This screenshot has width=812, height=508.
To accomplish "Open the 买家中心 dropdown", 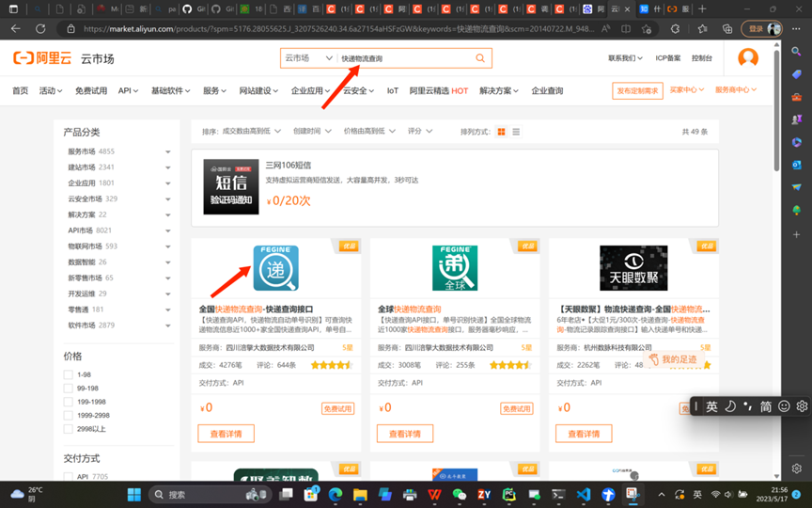I will tap(687, 89).
